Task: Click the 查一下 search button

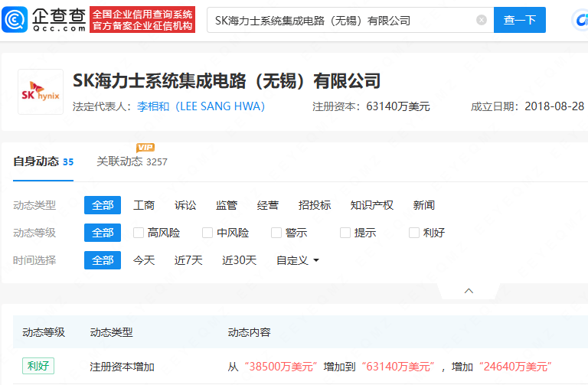Action: click(x=520, y=20)
